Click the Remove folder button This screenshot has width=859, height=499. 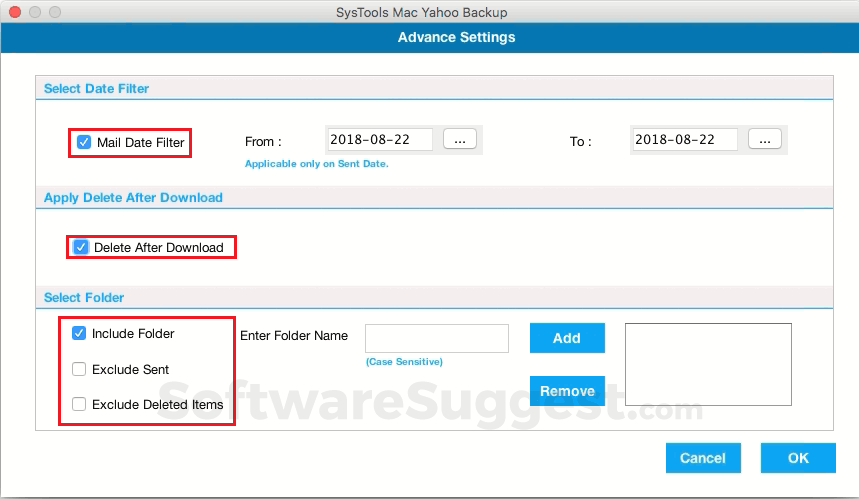pos(567,391)
